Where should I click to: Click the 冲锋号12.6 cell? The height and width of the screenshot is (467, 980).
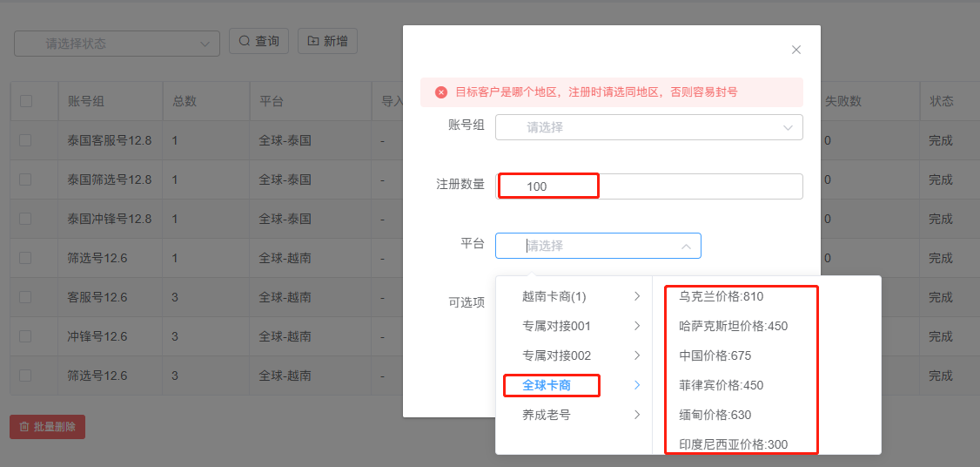coord(110,336)
